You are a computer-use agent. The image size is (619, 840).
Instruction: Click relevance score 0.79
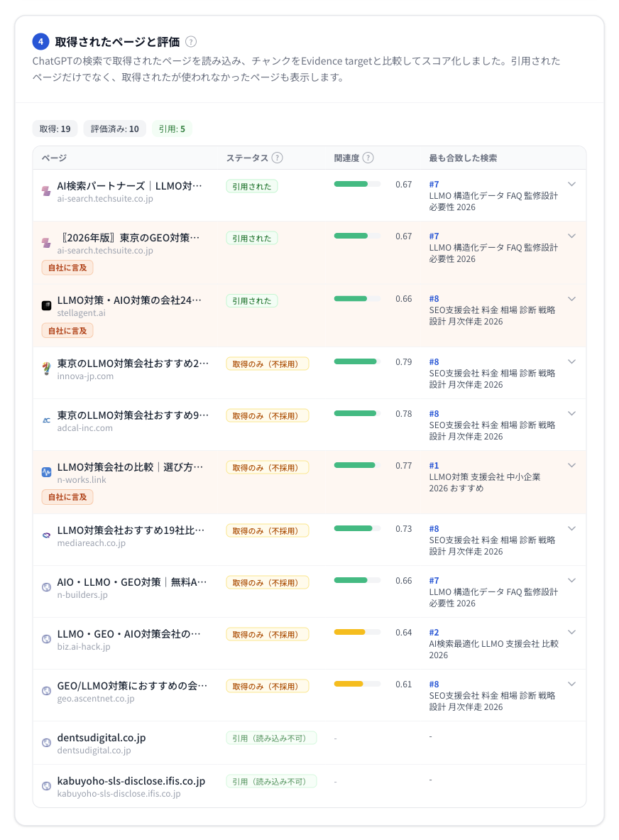click(404, 362)
